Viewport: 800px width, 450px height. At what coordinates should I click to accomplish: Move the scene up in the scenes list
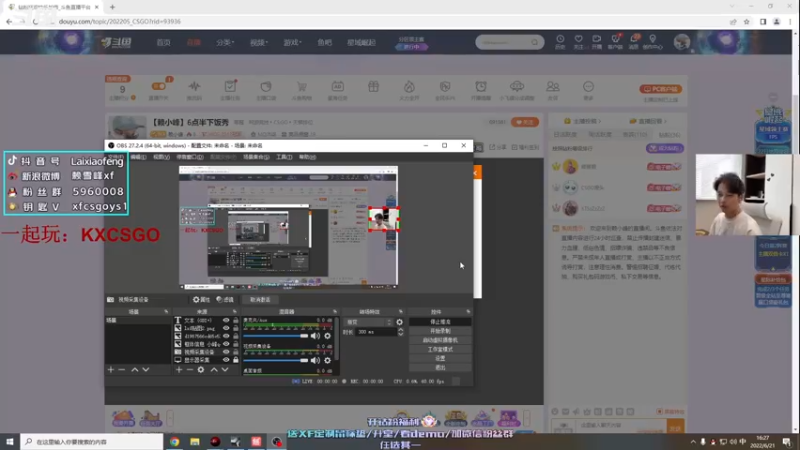[x=135, y=369]
